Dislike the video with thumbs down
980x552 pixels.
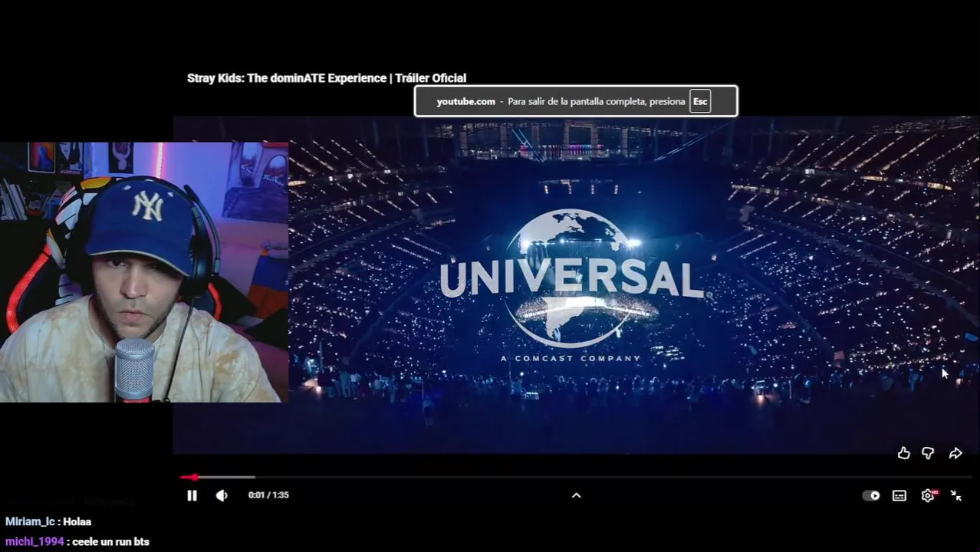(x=928, y=453)
